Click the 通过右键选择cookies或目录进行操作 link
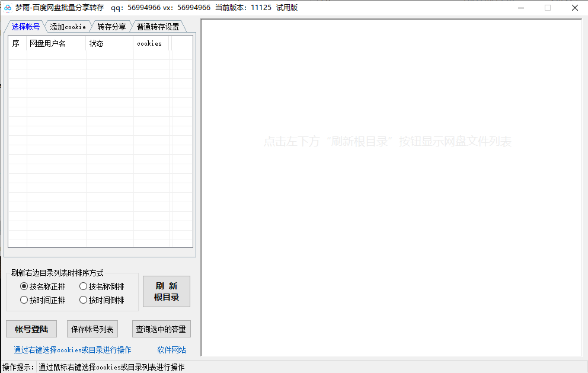The image size is (588, 373). pyautogui.click(x=72, y=350)
